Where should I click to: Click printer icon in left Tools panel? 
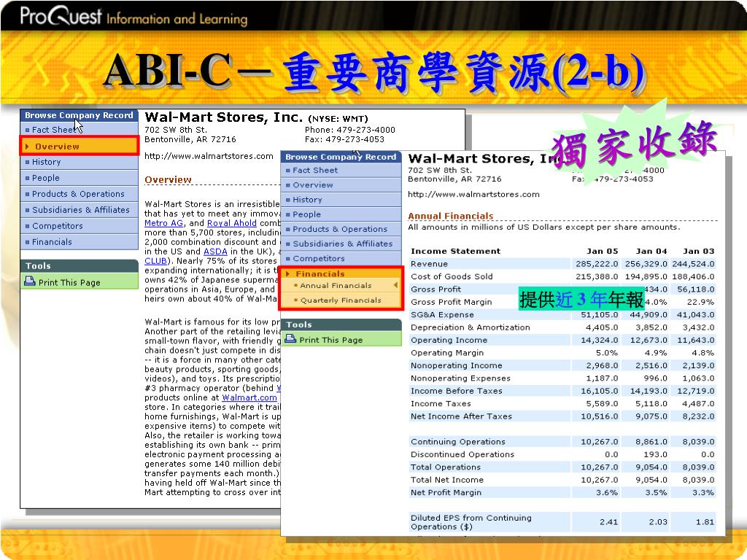click(x=29, y=281)
